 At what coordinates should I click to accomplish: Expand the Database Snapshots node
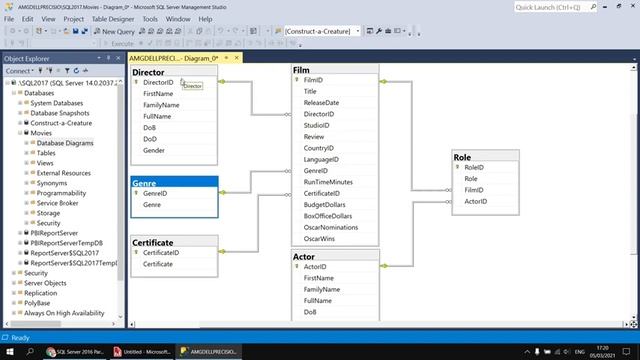[20, 113]
